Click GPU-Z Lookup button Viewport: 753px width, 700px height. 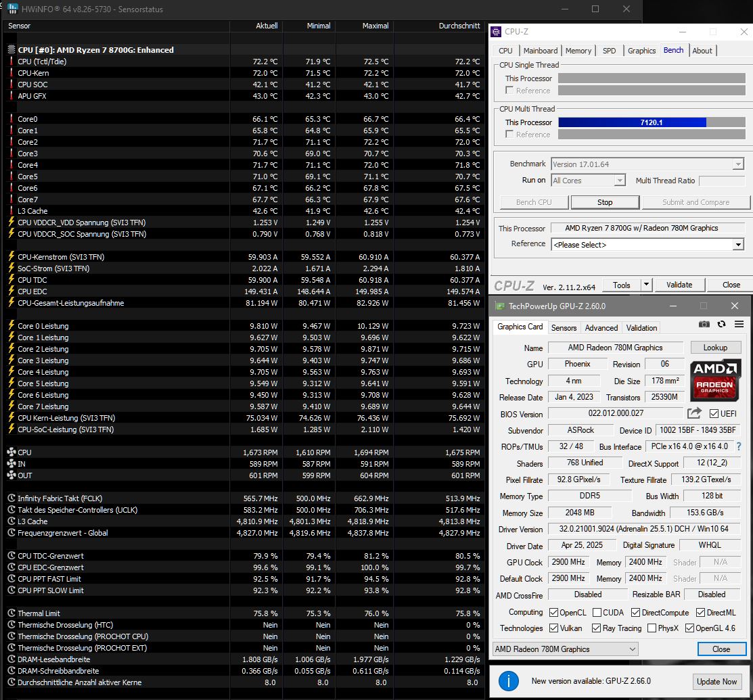(716, 347)
